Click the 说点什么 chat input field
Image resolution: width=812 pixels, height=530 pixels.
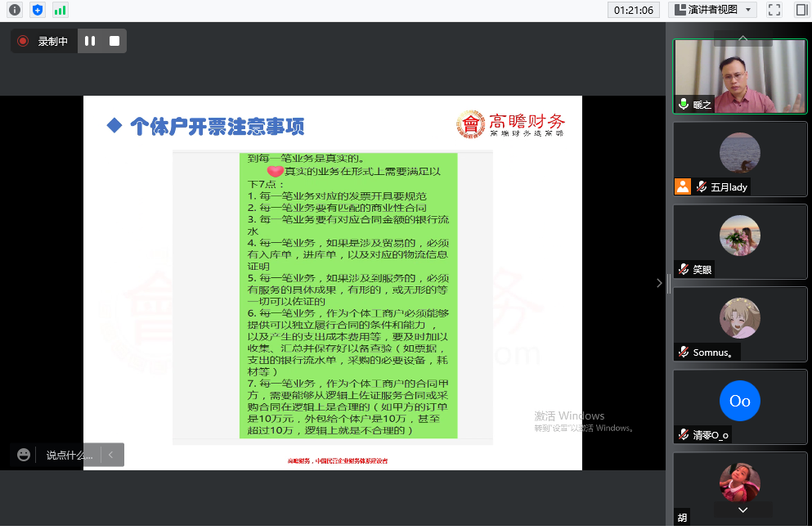[x=69, y=455]
